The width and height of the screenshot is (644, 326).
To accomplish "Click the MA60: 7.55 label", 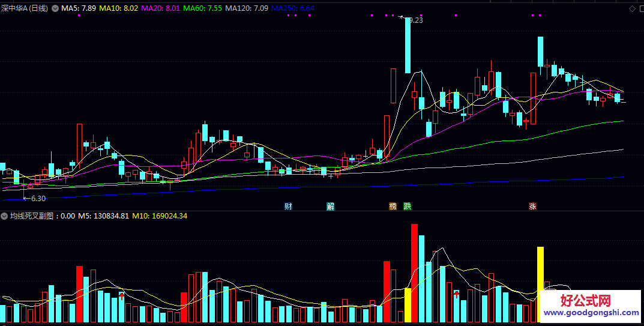I will 203,8.
